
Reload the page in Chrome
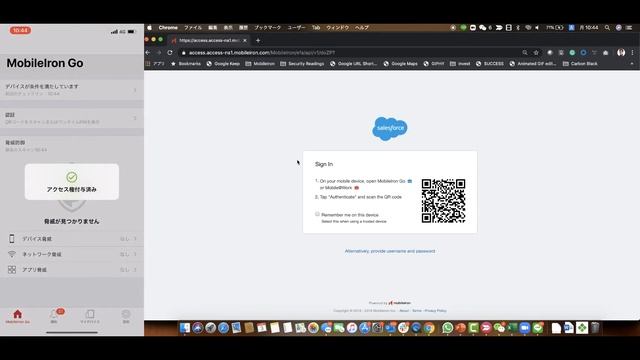(x=170, y=53)
